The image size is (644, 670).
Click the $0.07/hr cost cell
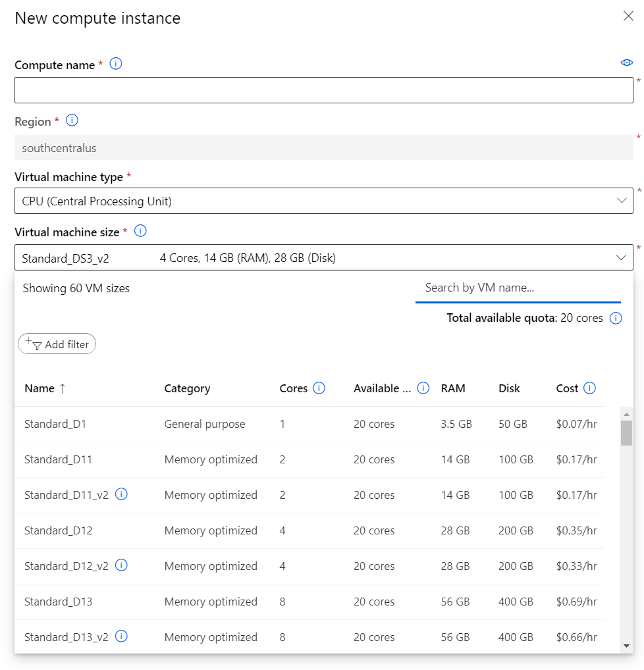[576, 424]
